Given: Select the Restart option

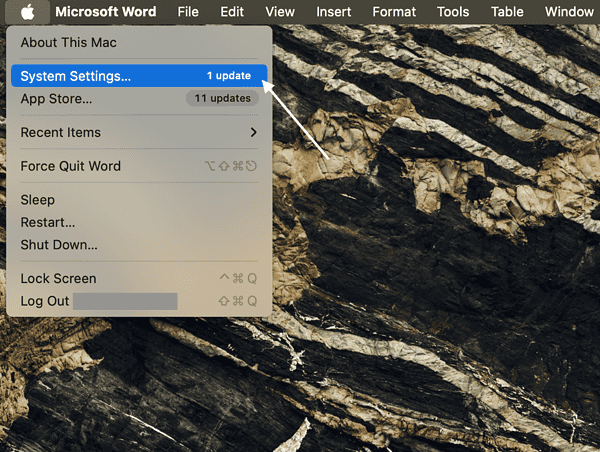Looking at the screenshot, I should tap(48, 222).
